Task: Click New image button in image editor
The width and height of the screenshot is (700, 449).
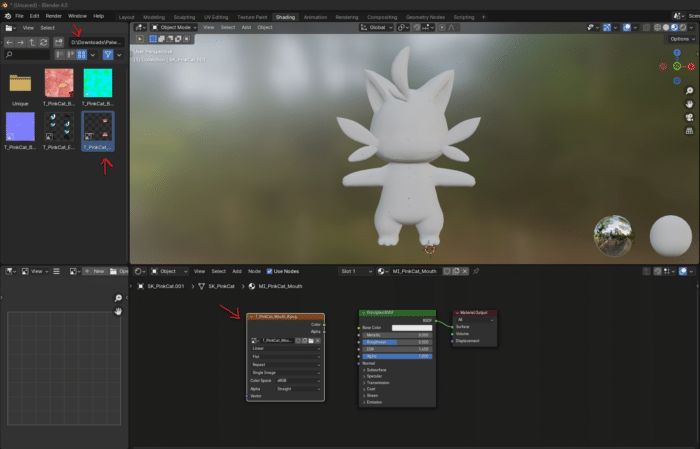Action: (95, 271)
